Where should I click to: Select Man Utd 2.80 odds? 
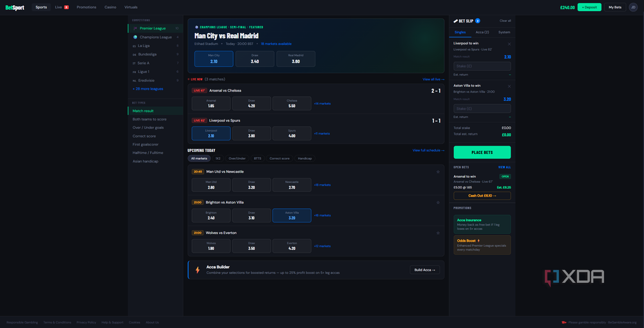[211, 185]
